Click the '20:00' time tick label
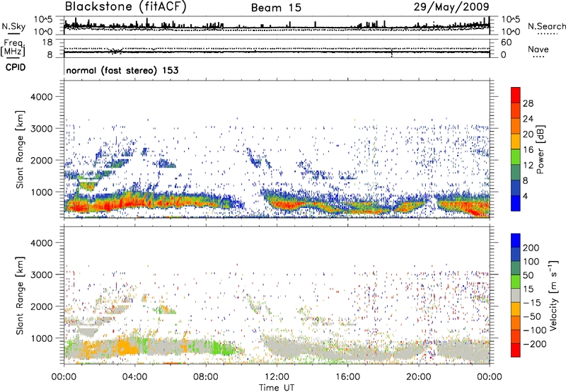Screen dimensions: 566x392 (418, 377)
